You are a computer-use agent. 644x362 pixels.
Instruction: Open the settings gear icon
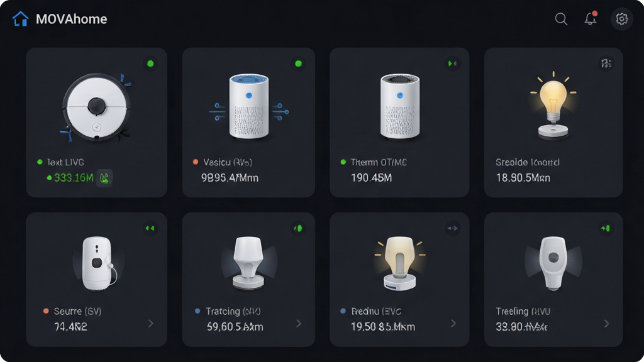point(621,19)
